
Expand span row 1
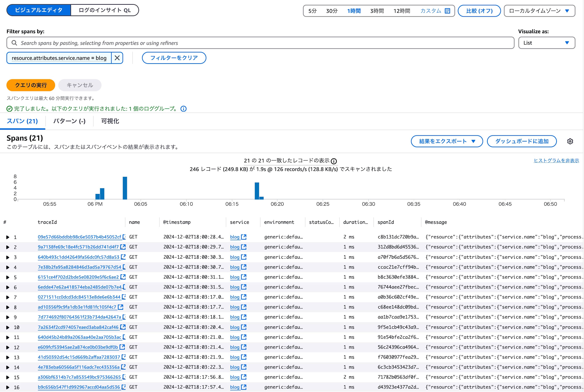8,237
